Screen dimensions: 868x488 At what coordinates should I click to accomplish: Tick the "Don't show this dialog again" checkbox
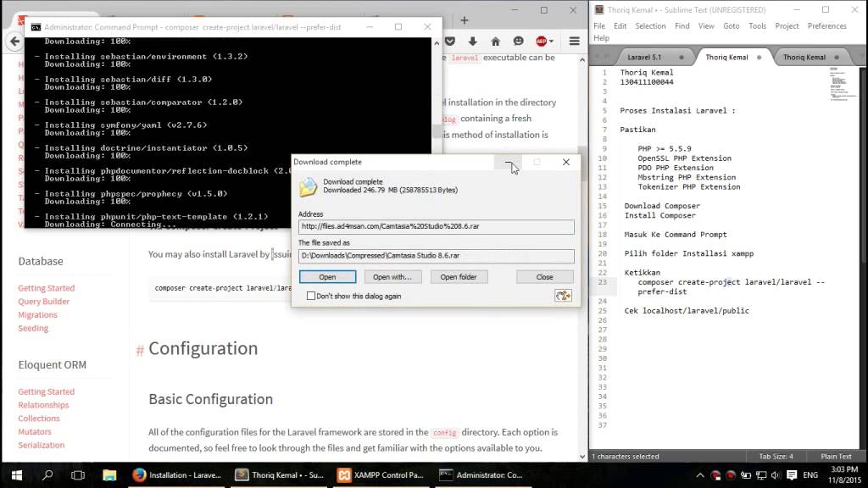point(311,296)
